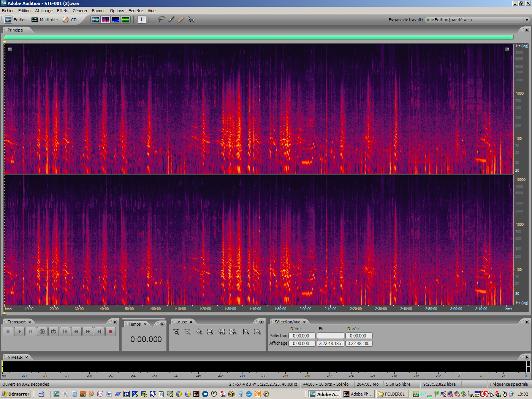Viewport: 532px width, 399px height.
Task: Switch to Multipiste view
Action: pos(44,19)
